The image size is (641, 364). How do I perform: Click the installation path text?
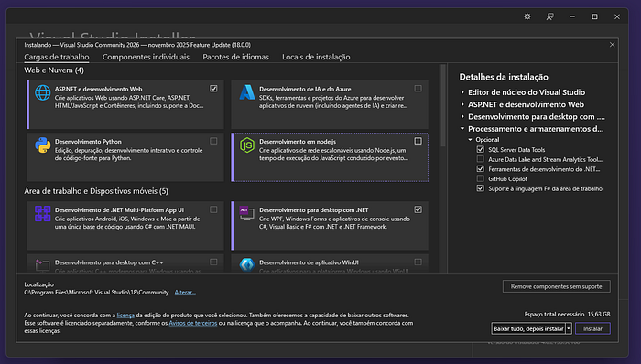(x=96, y=292)
